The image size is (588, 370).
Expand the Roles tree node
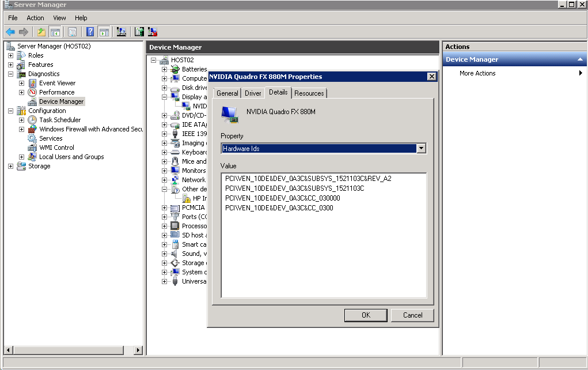point(10,56)
